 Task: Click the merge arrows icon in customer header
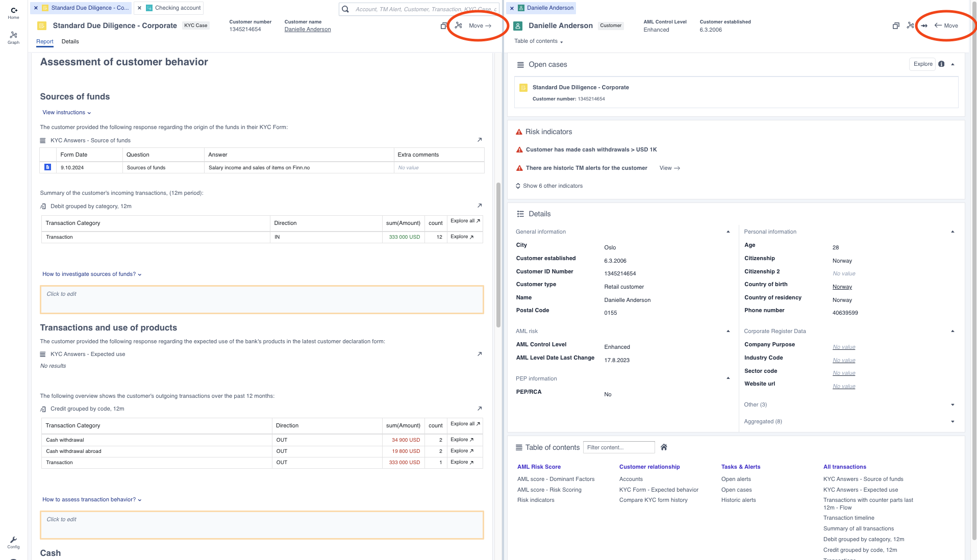pyautogui.click(x=924, y=26)
